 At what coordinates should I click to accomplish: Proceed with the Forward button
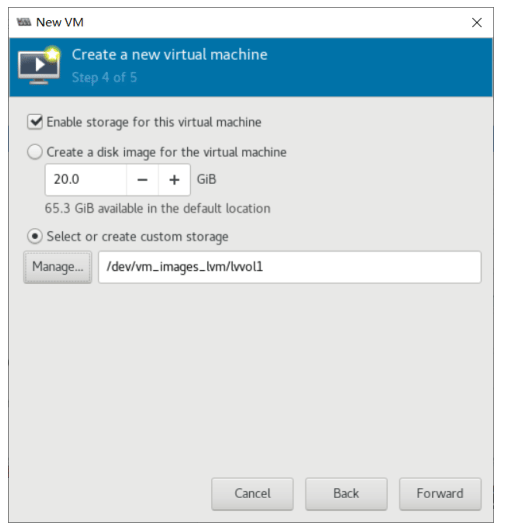tap(440, 494)
